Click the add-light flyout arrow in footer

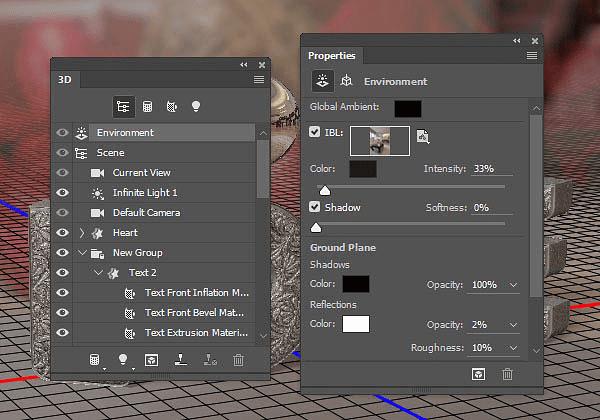[x=133, y=369]
